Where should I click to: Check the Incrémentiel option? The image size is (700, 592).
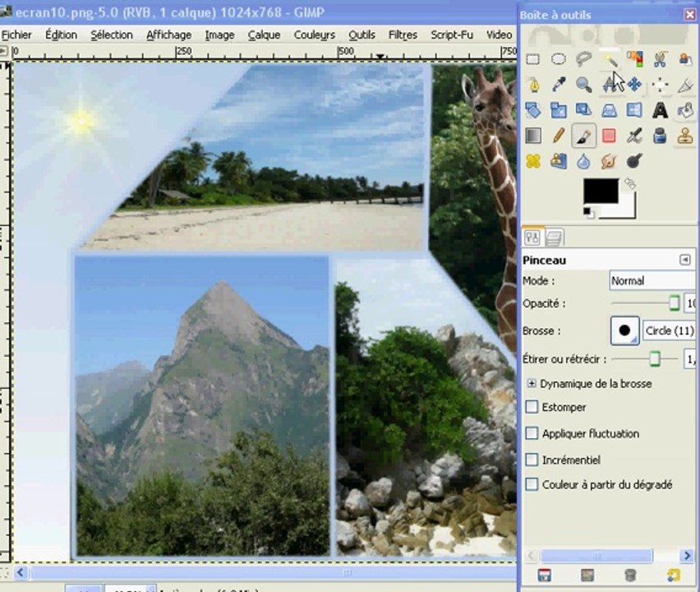[x=532, y=460]
